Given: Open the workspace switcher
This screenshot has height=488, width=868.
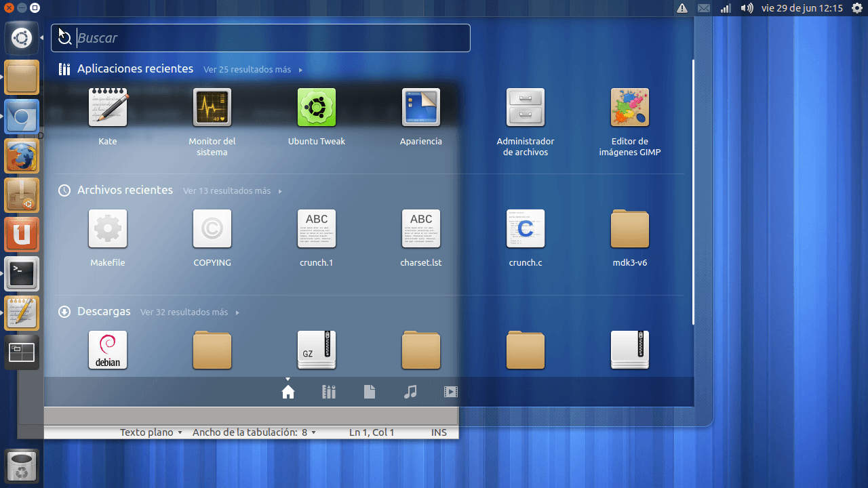Looking at the screenshot, I should 22,352.
